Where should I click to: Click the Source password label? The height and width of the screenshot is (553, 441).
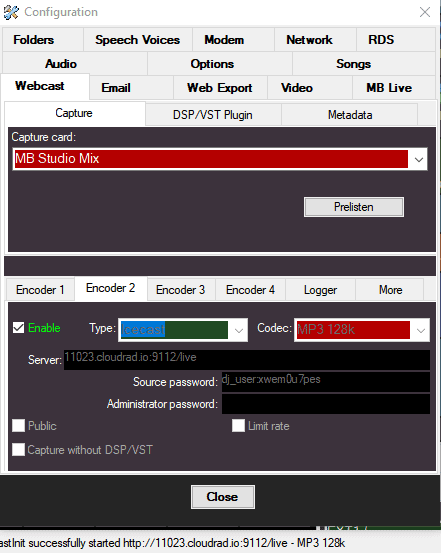pyautogui.click(x=175, y=382)
